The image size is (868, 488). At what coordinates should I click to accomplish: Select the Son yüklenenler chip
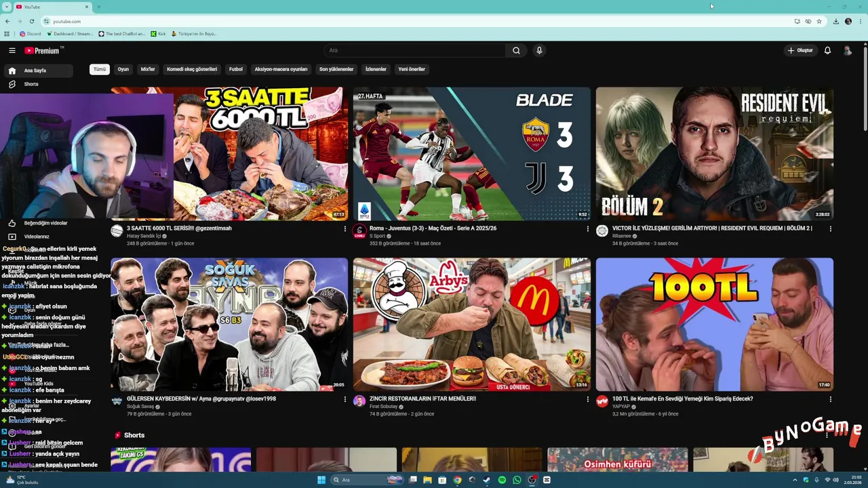pos(336,69)
